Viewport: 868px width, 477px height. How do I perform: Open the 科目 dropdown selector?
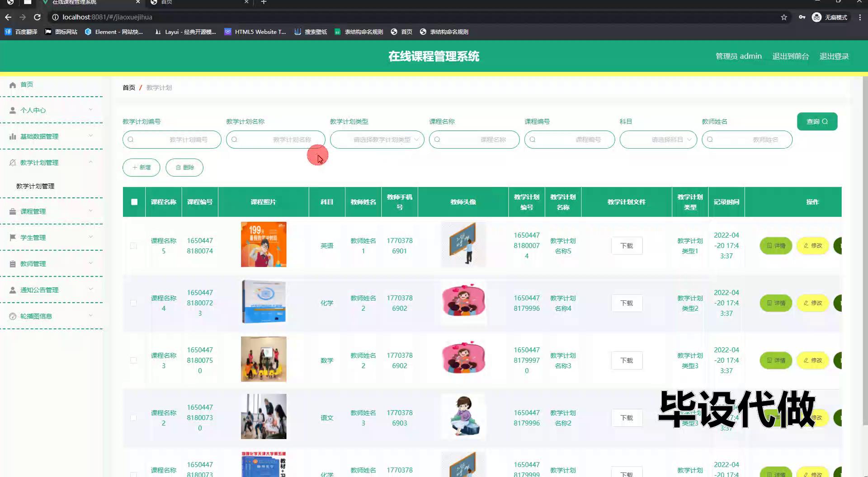pyautogui.click(x=658, y=140)
